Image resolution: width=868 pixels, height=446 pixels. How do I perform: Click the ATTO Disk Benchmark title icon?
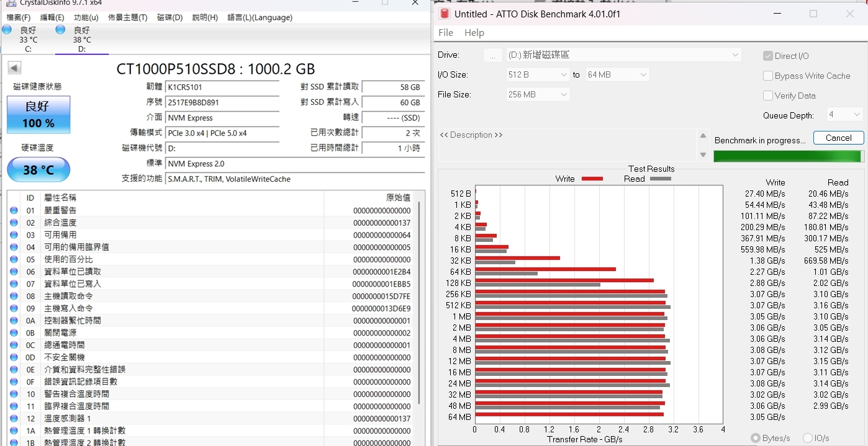point(443,14)
